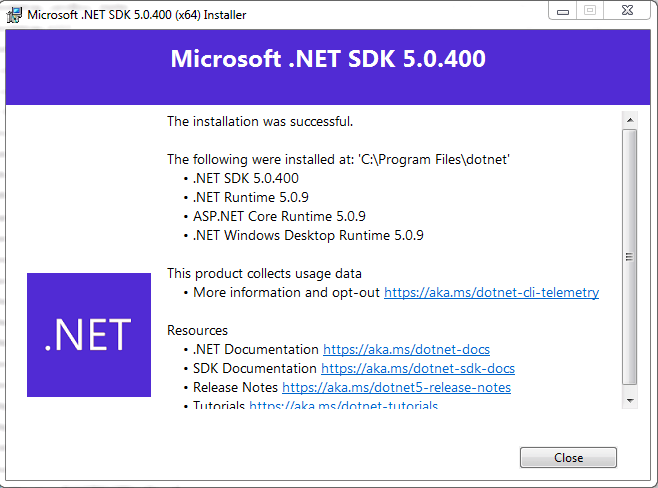The height and width of the screenshot is (488, 658).
Task: Close the installer with the title bar X
Action: (627, 10)
